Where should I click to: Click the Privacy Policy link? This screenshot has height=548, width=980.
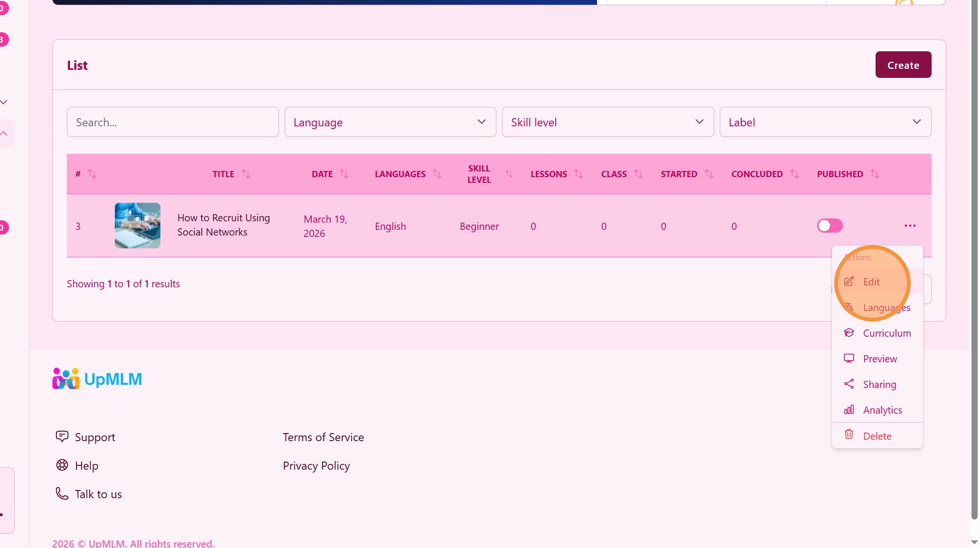(x=316, y=465)
